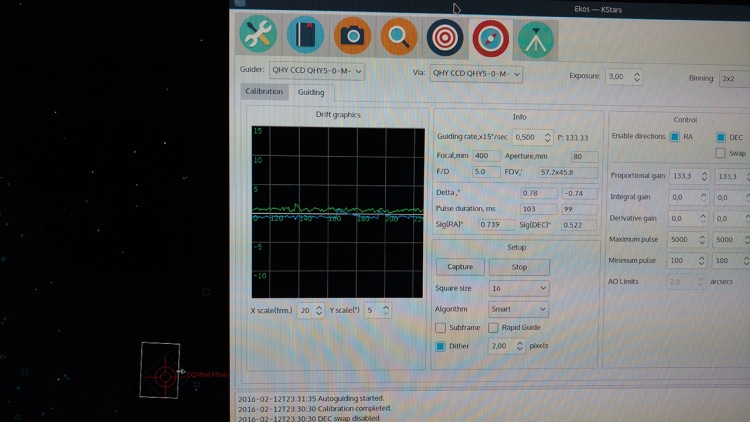Enable the Rapid Guide checkbox
Viewport: 750px width, 422px height.
pyautogui.click(x=493, y=328)
